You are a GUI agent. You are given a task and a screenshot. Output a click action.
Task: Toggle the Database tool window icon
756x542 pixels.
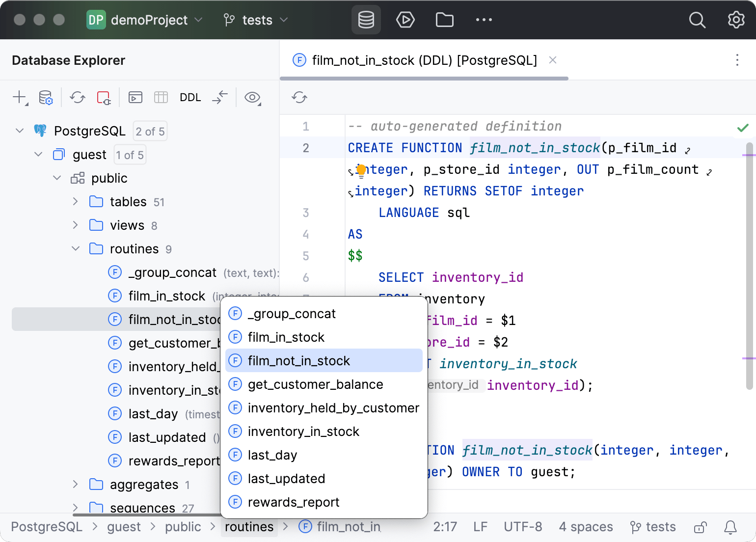[x=366, y=20]
